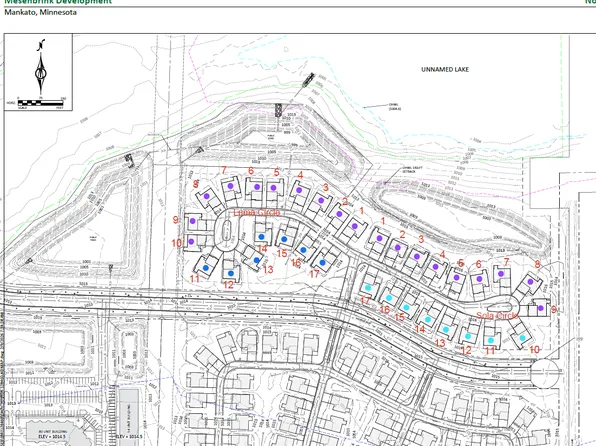The height and width of the screenshot is (446, 596).
Task: Click the red Luna Circle street label
Action: point(257,212)
